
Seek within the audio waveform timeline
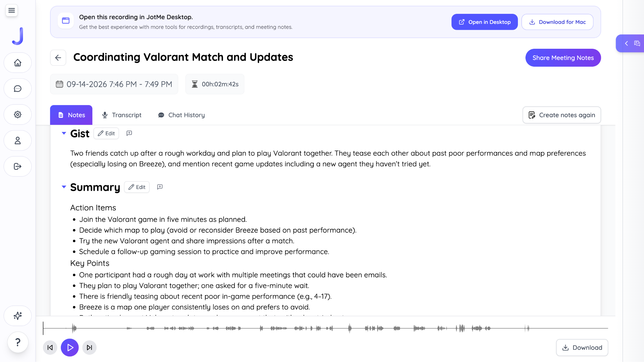(325, 328)
